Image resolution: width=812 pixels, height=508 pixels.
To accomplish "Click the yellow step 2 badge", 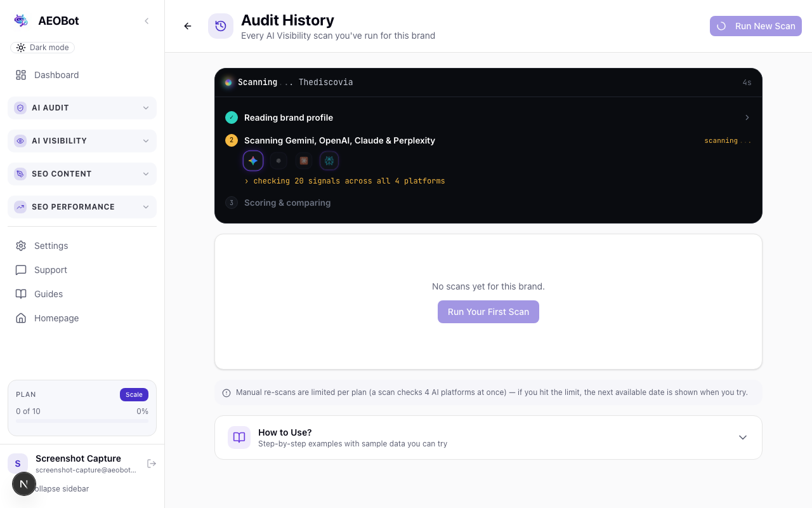I will [x=232, y=140].
